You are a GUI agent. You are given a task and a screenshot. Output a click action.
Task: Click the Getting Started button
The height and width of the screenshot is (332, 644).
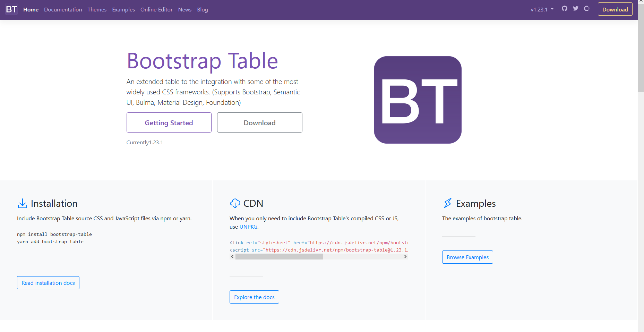[169, 122]
